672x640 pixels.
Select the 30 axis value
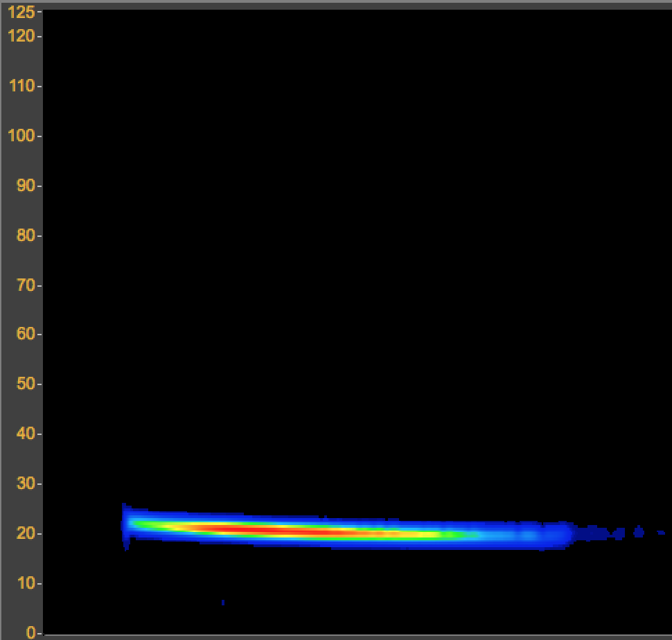(x=25, y=484)
